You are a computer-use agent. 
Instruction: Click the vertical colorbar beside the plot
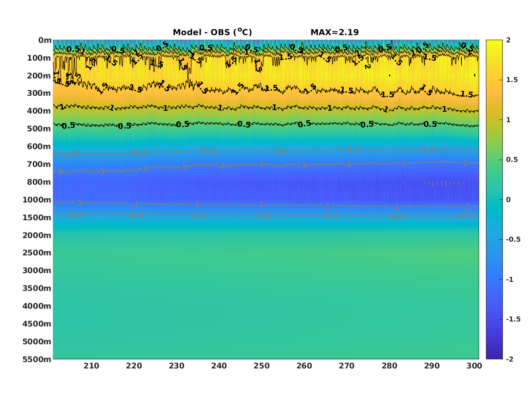(x=494, y=200)
